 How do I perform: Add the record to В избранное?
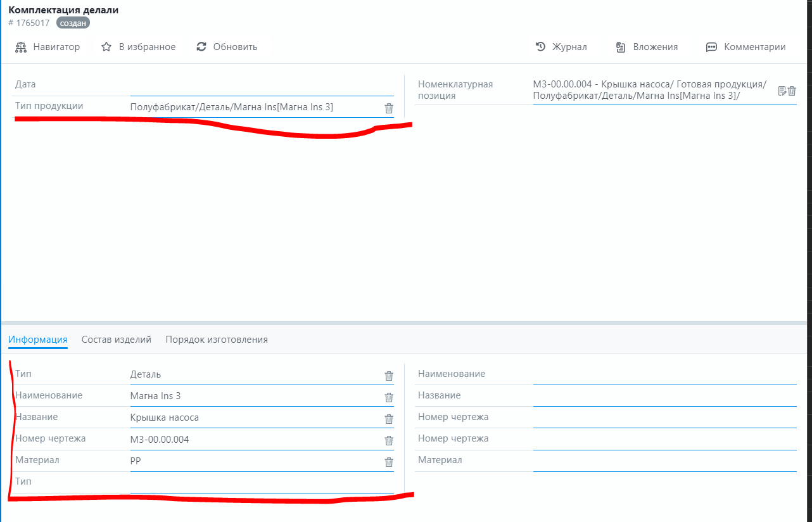tap(139, 47)
